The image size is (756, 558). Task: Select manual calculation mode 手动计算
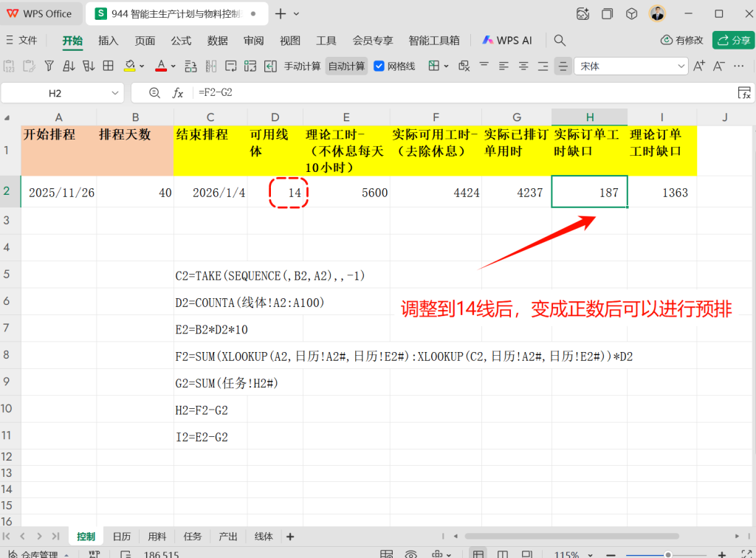tap(302, 66)
